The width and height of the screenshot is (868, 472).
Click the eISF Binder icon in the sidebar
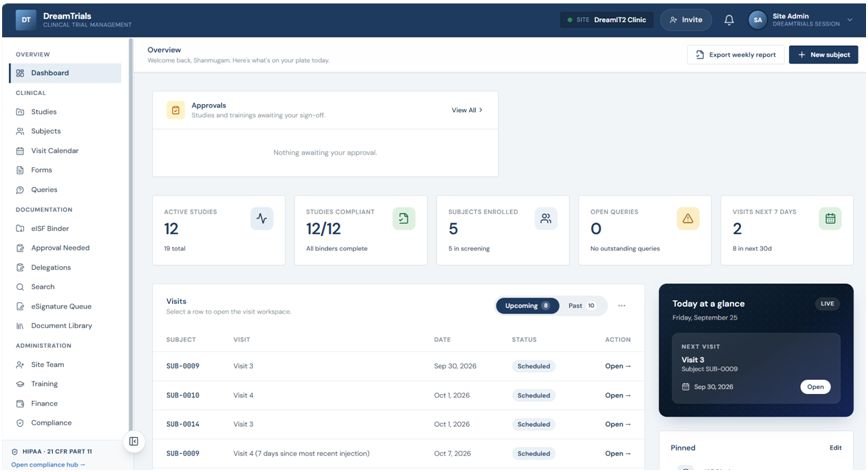click(x=20, y=229)
